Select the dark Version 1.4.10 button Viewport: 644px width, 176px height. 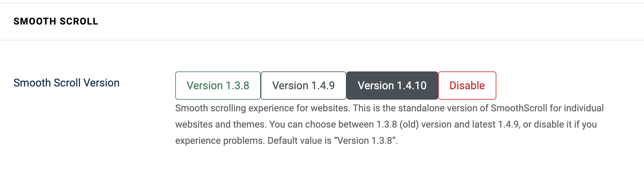(x=392, y=86)
